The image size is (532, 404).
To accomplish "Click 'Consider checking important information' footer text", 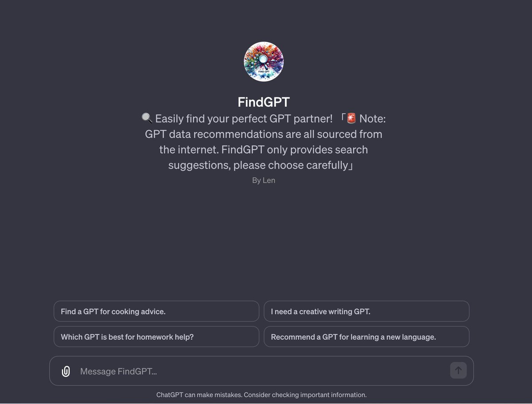I will pyautogui.click(x=305, y=394).
